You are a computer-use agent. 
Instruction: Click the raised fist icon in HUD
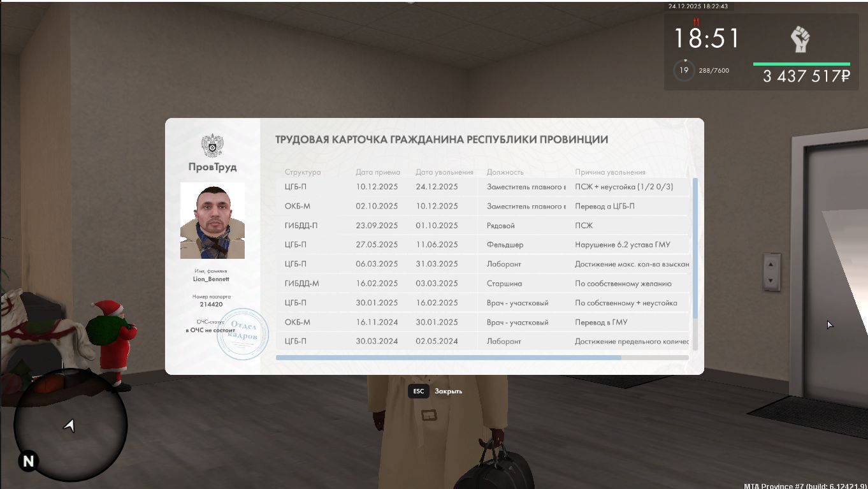[800, 40]
